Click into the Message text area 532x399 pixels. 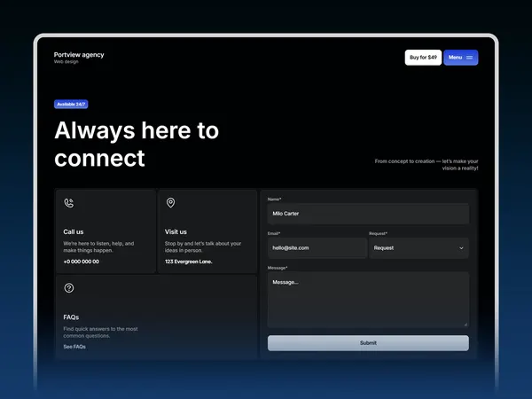click(368, 300)
